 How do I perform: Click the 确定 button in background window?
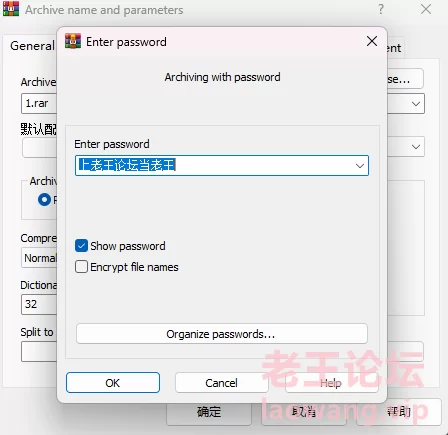coord(209,412)
